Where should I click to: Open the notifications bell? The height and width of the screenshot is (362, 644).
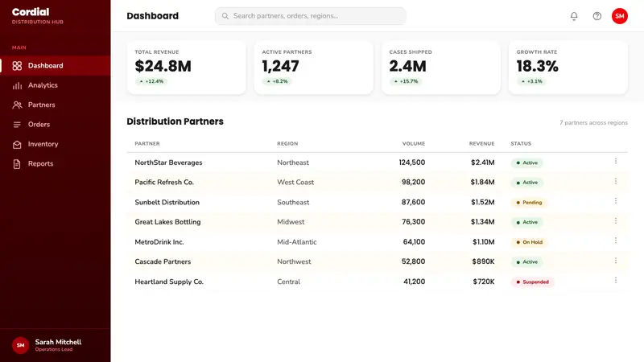coord(574,16)
